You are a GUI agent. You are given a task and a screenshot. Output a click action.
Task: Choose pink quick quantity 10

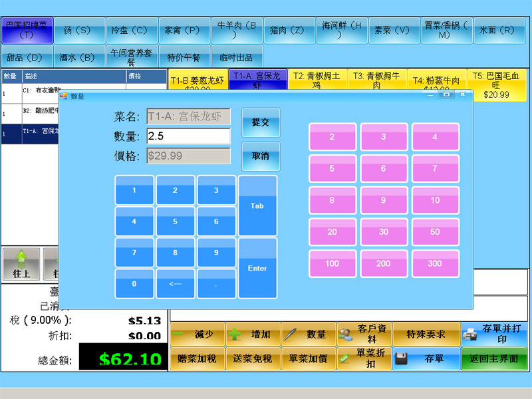click(435, 200)
